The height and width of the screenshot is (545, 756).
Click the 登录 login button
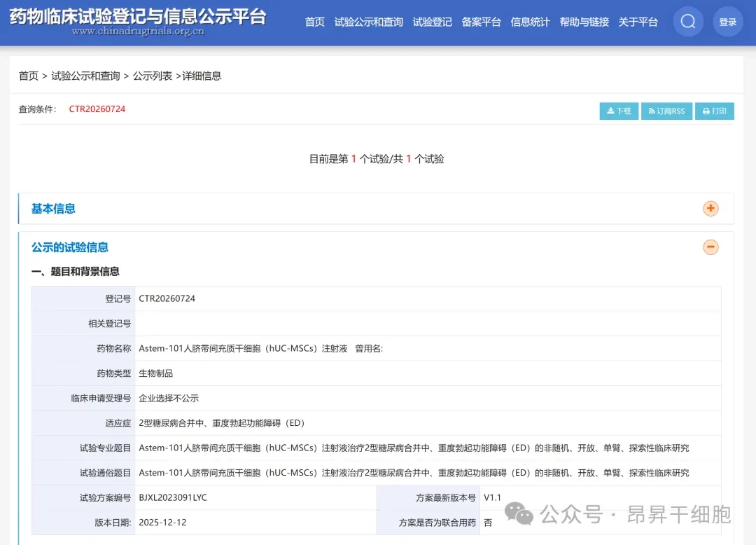727,22
